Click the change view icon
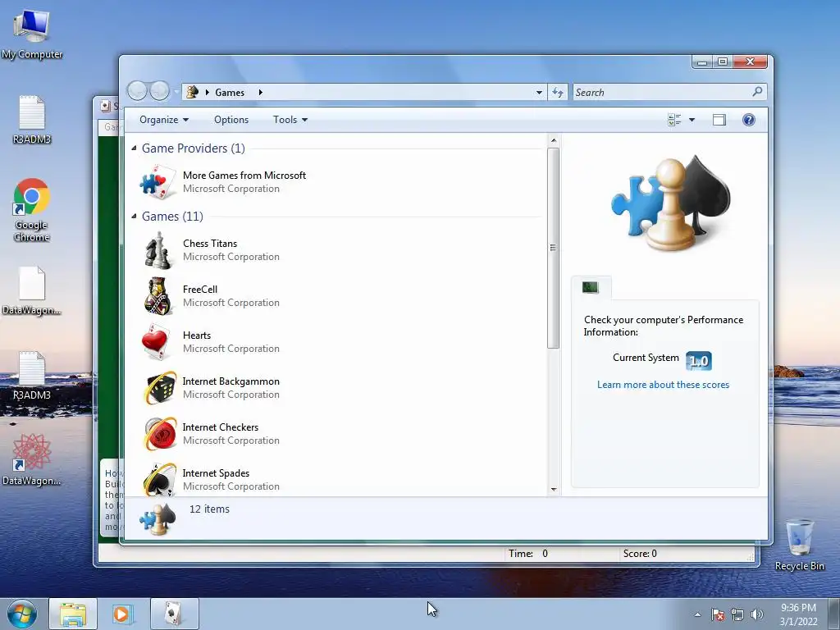Viewport: 840px width, 630px height. [674, 120]
